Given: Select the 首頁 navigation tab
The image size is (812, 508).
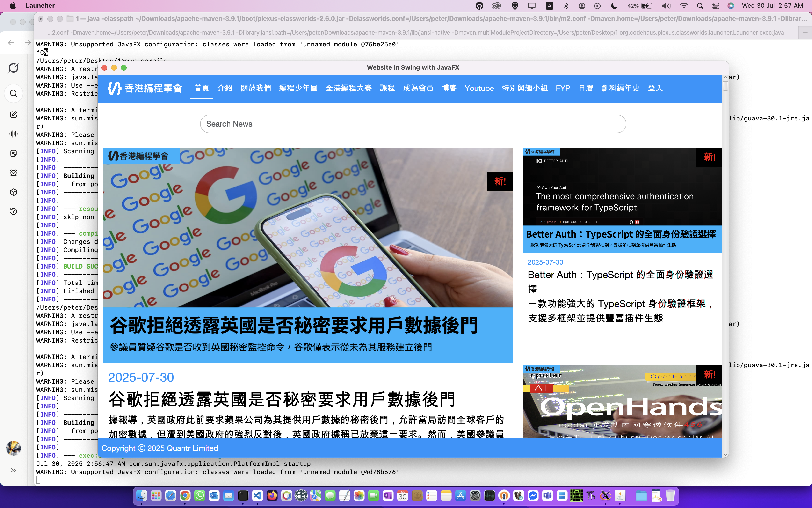Looking at the screenshot, I should [202, 88].
